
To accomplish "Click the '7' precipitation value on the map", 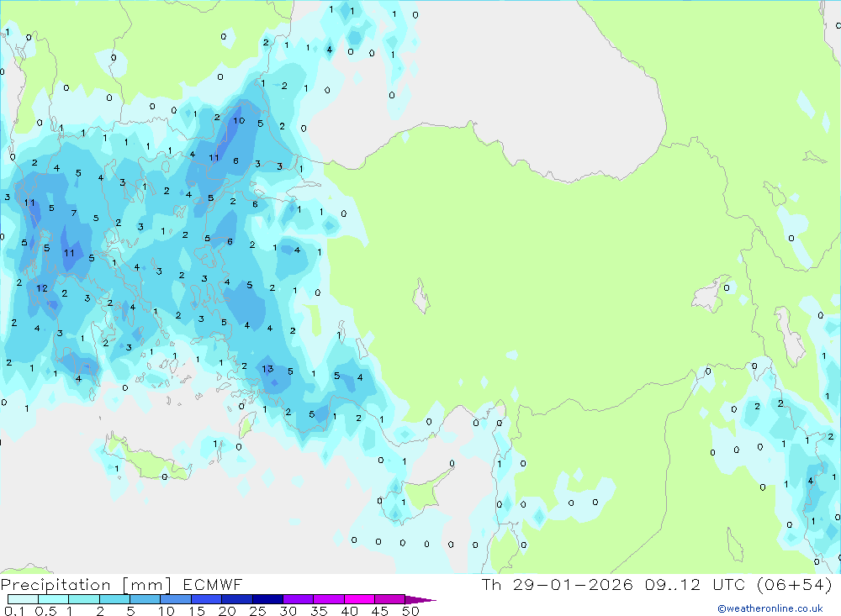I will click(x=74, y=213).
